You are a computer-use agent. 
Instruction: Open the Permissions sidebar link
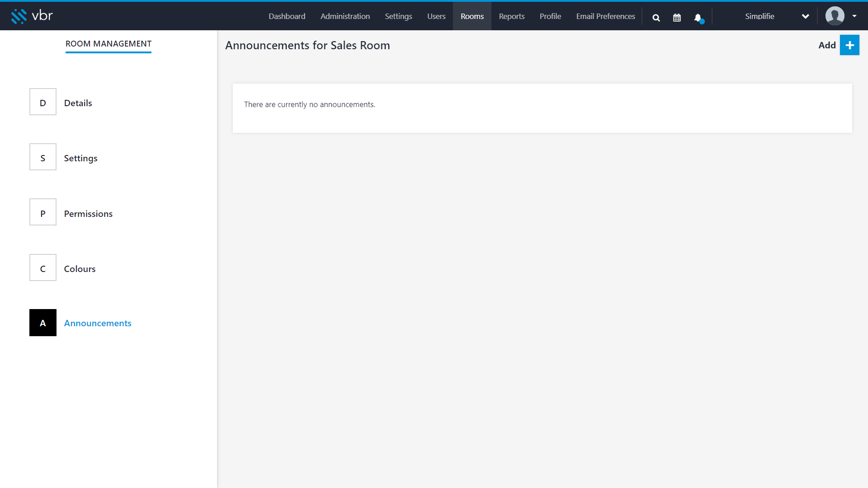88,214
